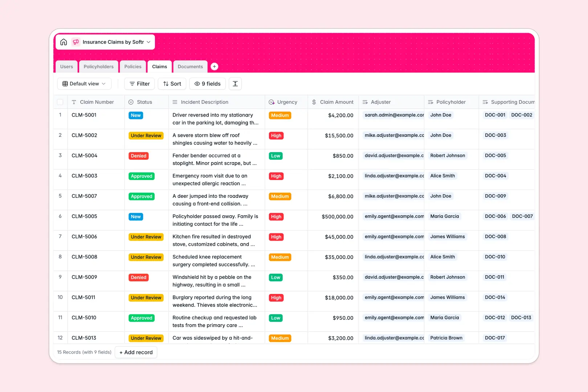The image size is (588, 392).
Task: Click the plus icon to add a new tab
Action: tap(214, 66)
